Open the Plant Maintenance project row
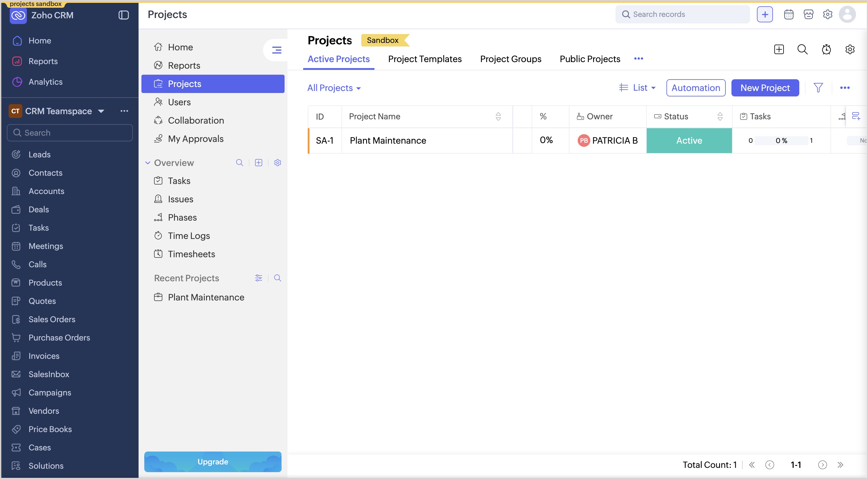This screenshot has height=479, width=868. tap(388, 140)
